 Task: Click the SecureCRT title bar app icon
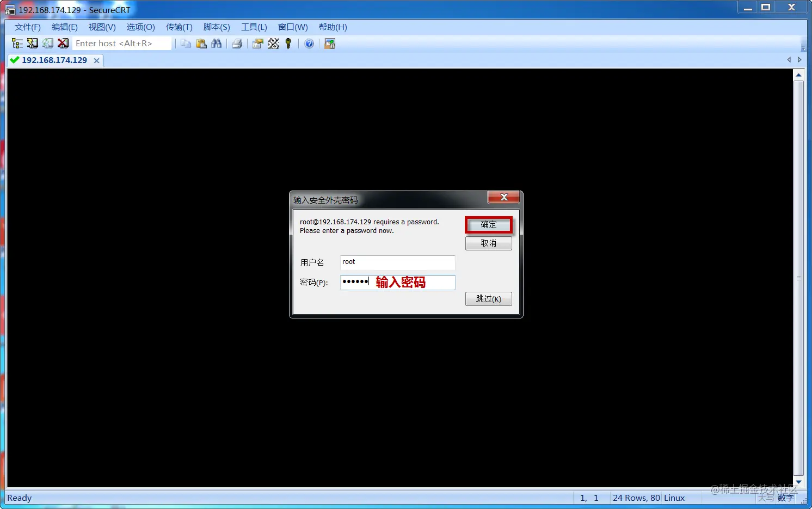tap(10, 10)
